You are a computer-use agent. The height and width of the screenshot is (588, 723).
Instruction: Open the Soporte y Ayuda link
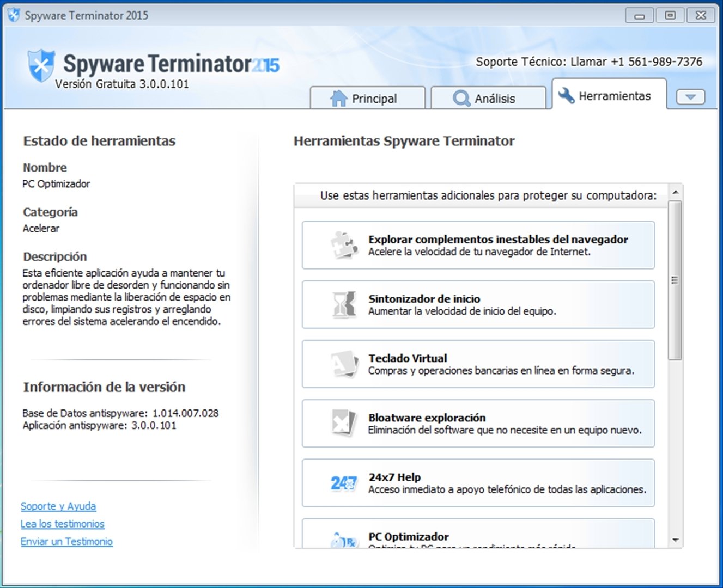pyautogui.click(x=58, y=506)
